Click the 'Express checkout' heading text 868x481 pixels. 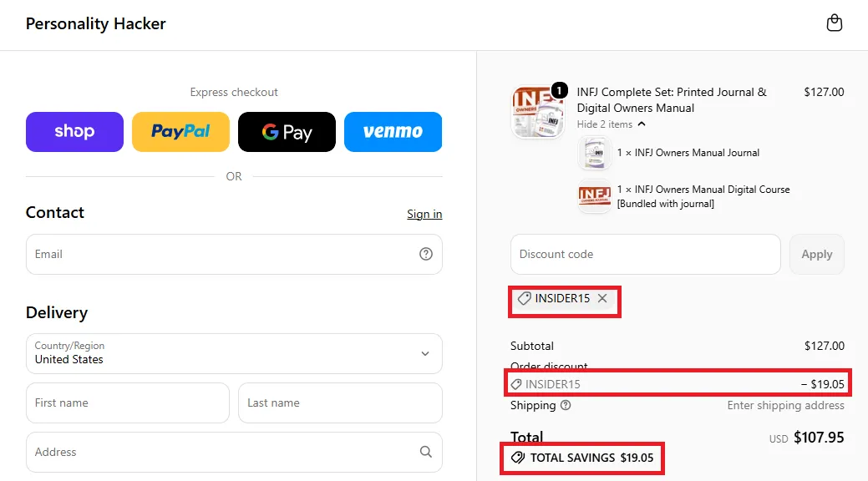pos(234,93)
